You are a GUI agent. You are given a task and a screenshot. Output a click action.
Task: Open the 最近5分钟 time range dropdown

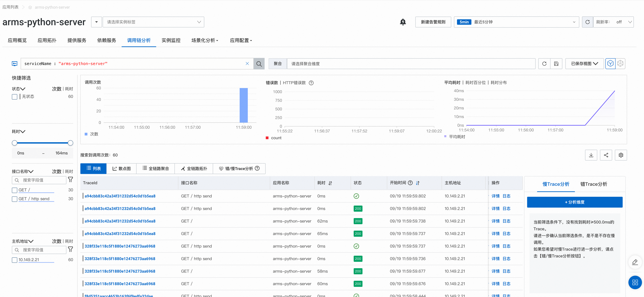point(516,22)
